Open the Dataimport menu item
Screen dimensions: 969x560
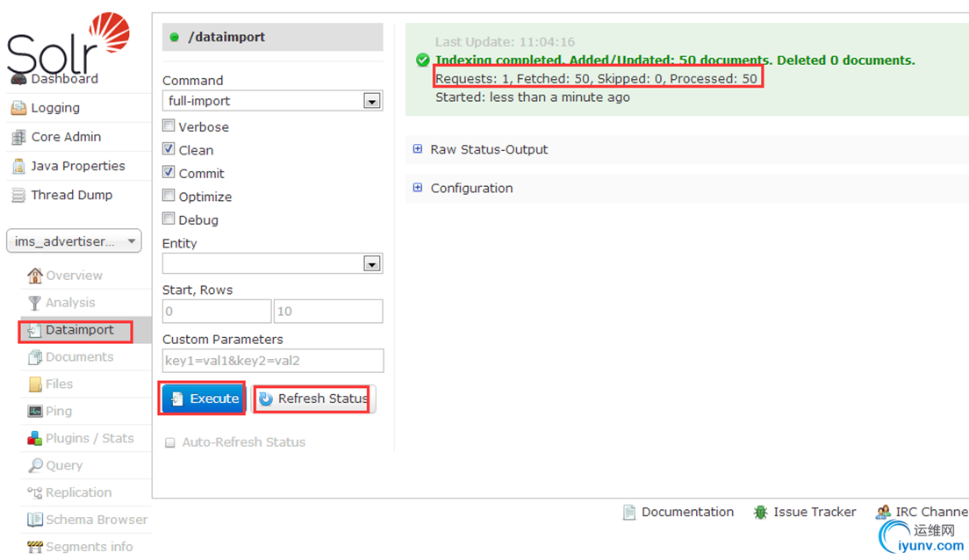[79, 330]
